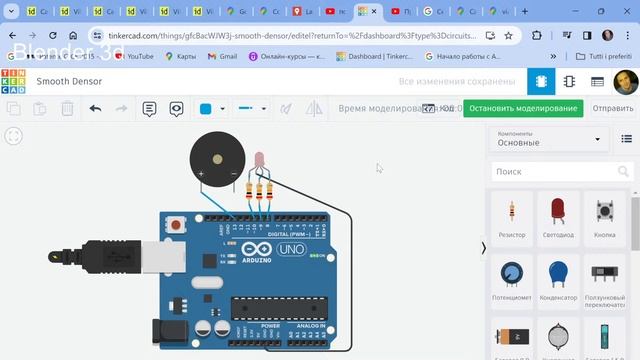The height and width of the screenshot is (360, 640).
Task: Select the Светодиод LED component
Action: [558, 218]
